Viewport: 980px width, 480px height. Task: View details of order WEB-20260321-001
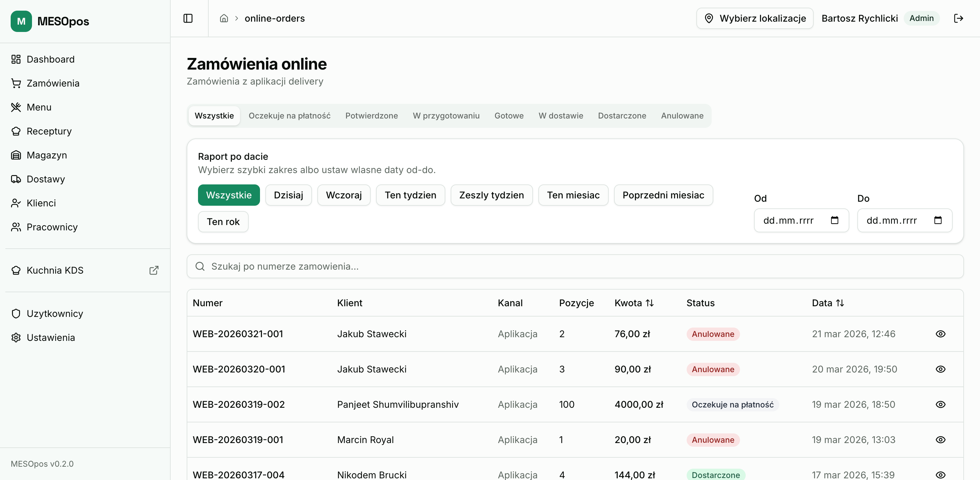click(x=940, y=334)
